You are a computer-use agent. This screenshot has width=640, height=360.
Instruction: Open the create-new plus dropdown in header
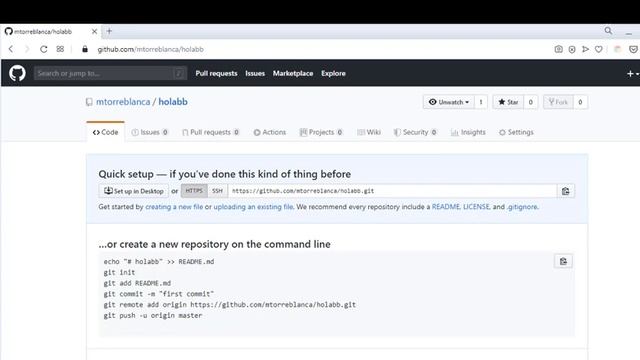click(x=633, y=73)
